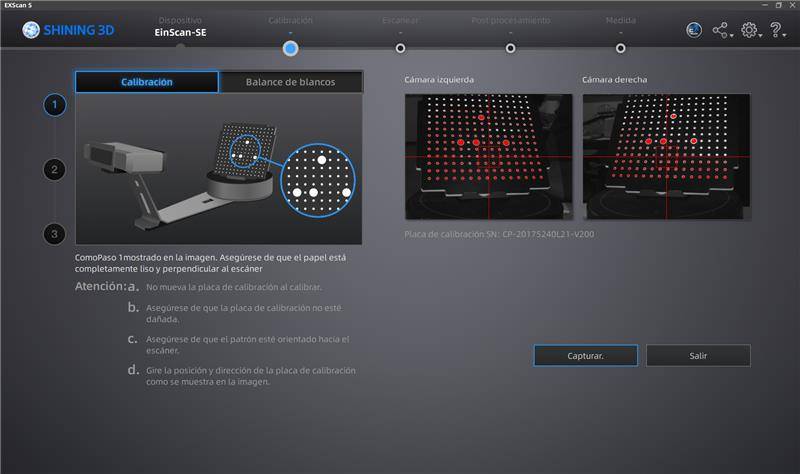800x474 pixels.
Task: Click the Medida step label
Action: coord(620,20)
